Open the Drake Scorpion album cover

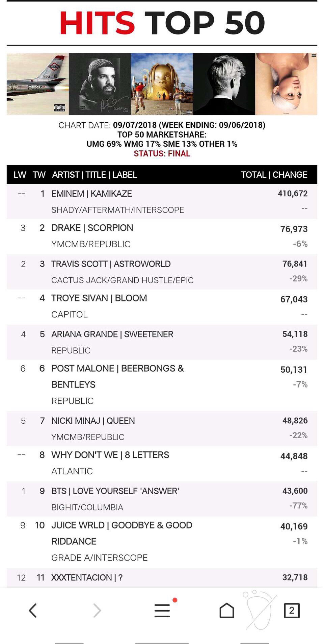pos(100,84)
